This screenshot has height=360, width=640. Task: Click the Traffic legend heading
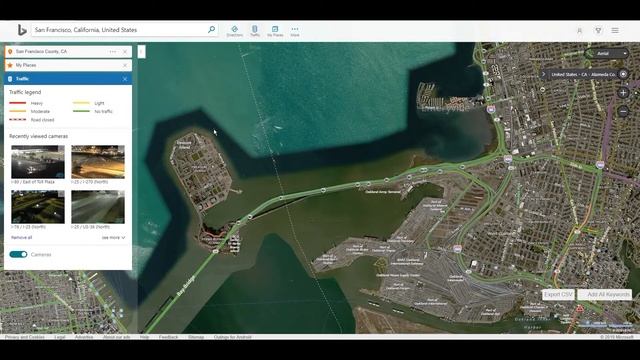[x=25, y=92]
